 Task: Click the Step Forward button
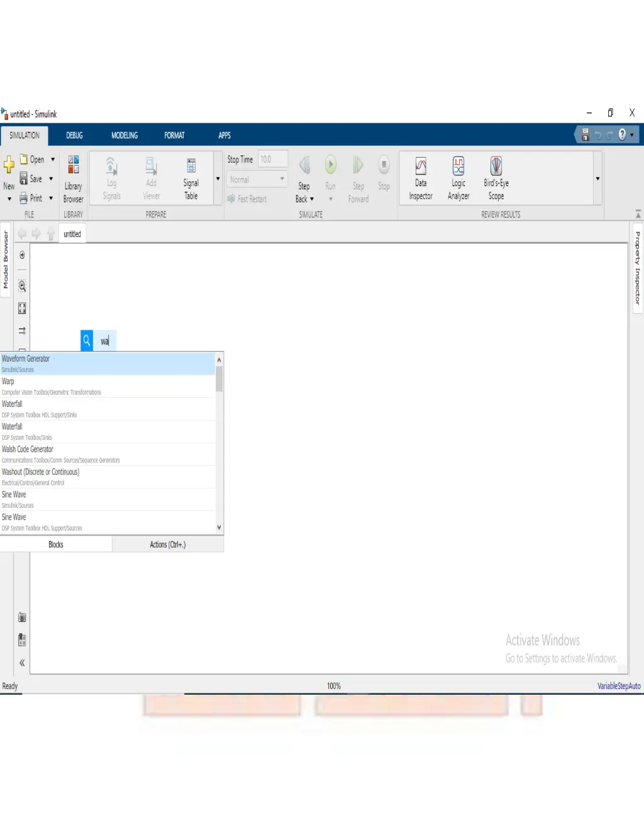358,179
